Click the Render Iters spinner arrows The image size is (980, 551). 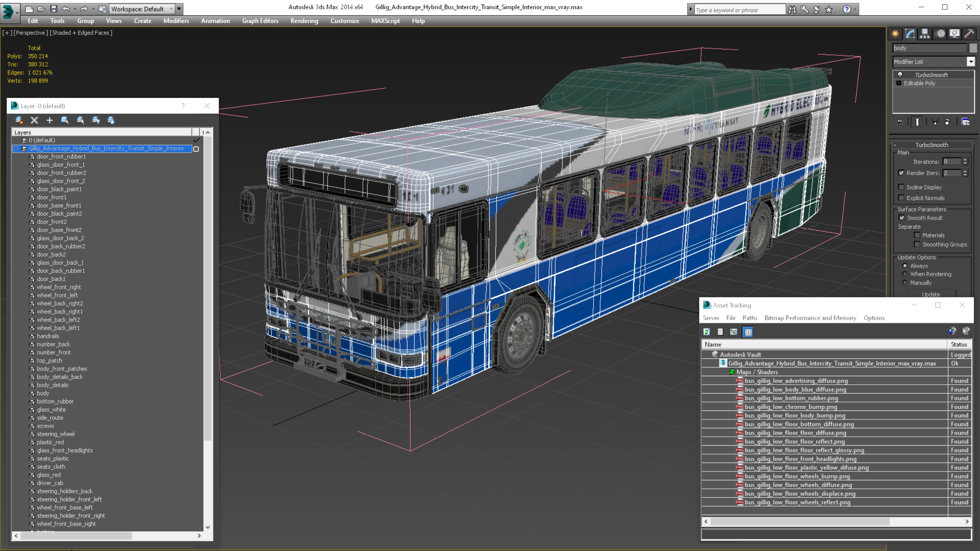965,173
